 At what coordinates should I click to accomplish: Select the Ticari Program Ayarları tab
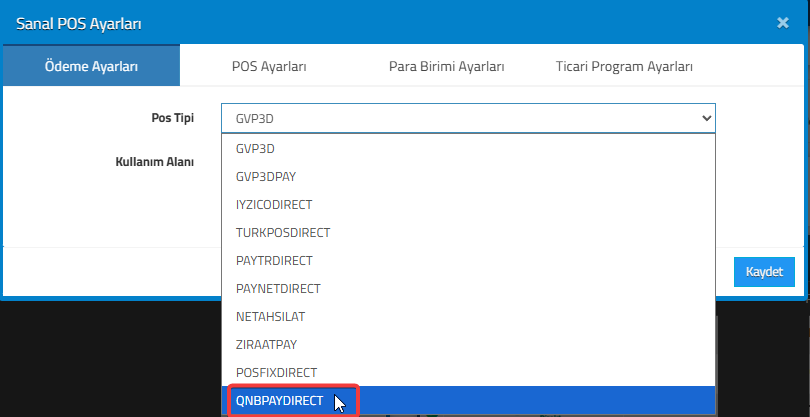pyautogui.click(x=624, y=66)
